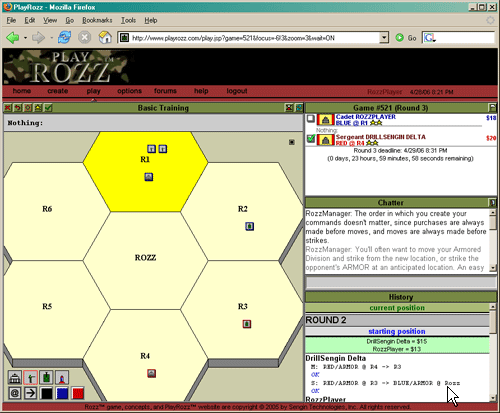The height and width of the screenshot is (413, 500).
Task: Open the Back button history dropdown arrow
Action: click(x=25, y=38)
